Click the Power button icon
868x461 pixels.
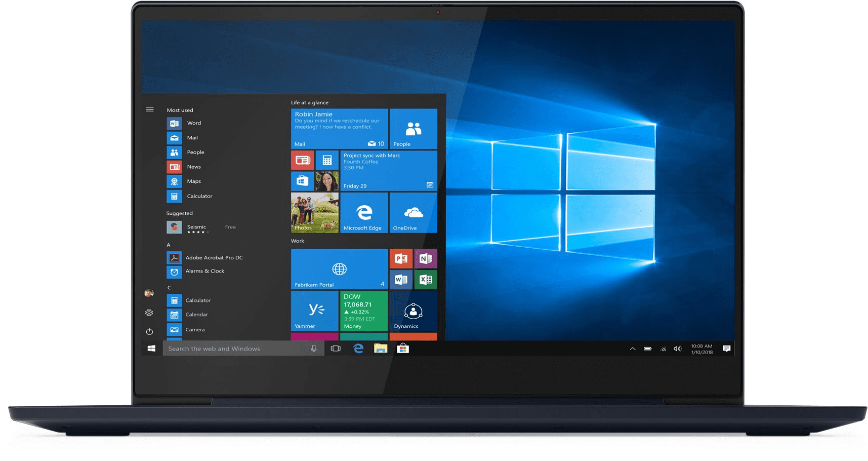149,332
